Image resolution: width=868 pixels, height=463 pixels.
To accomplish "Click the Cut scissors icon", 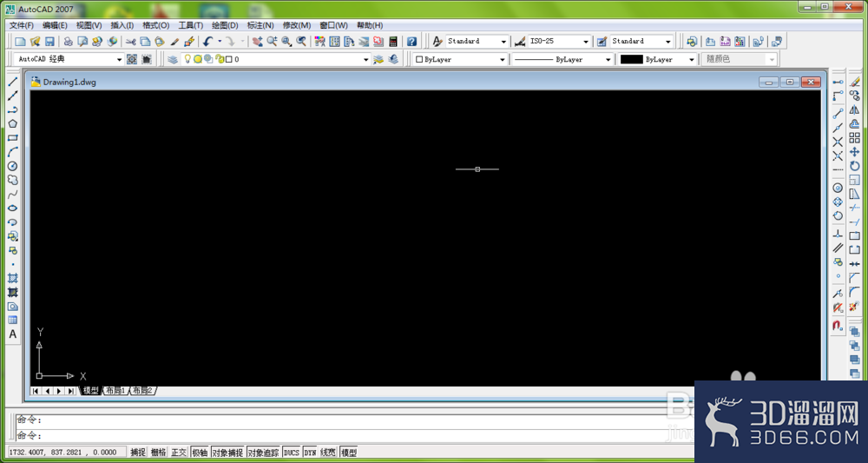I will pos(131,42).
